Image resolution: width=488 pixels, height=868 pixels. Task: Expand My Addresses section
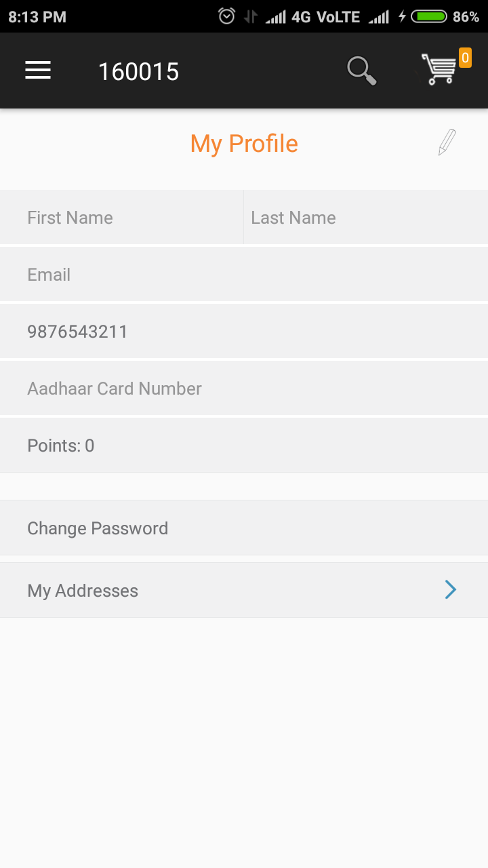[244, 590]
